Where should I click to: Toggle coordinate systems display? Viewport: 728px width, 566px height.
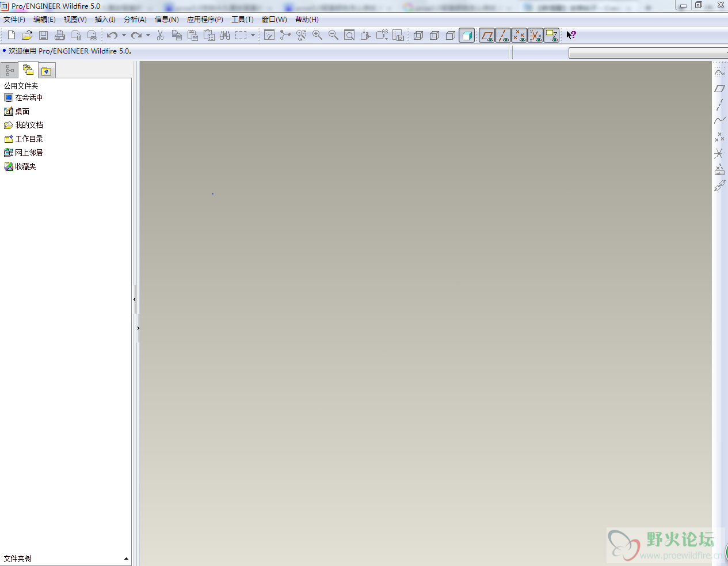click(x=535, y=35)
